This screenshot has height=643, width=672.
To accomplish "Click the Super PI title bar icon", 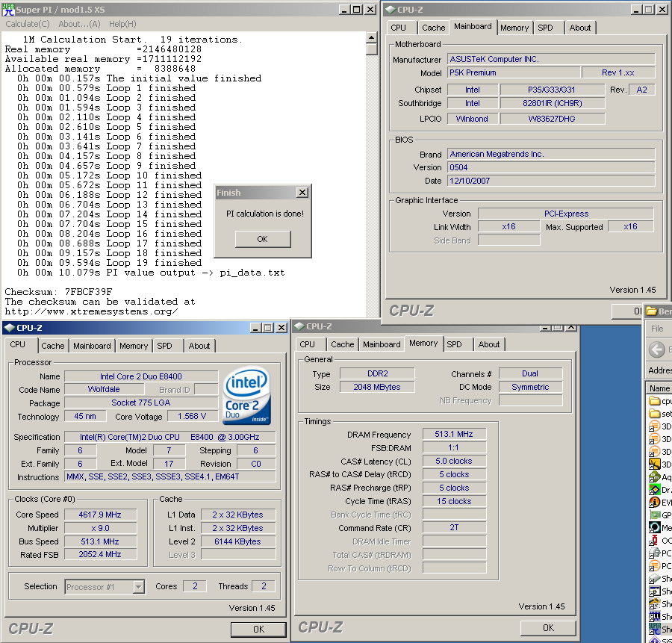I will (8, 10).
